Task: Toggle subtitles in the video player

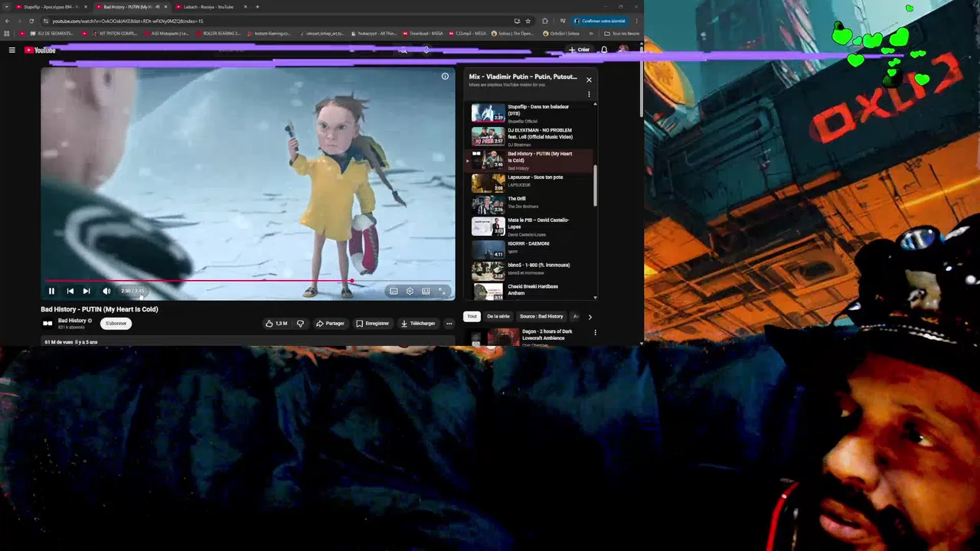Action: [394, 291]
